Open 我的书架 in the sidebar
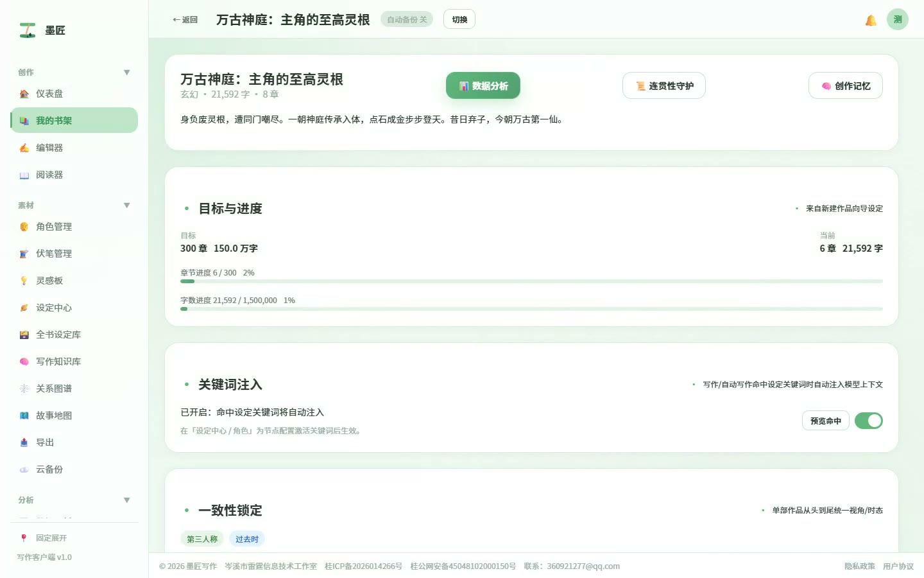 pyautogui.click(x=74, y=120)
